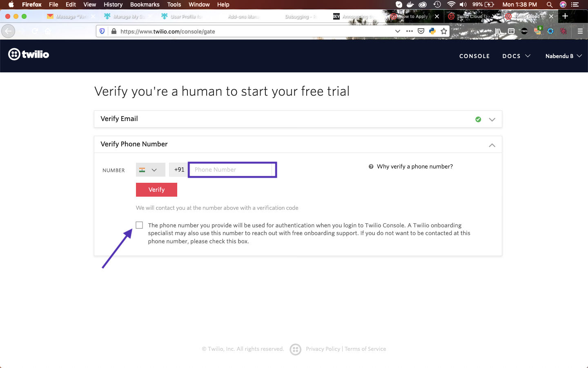Close the How to Apply tab
This screenshot has height=368, width=588.
(x=437, y=16)
